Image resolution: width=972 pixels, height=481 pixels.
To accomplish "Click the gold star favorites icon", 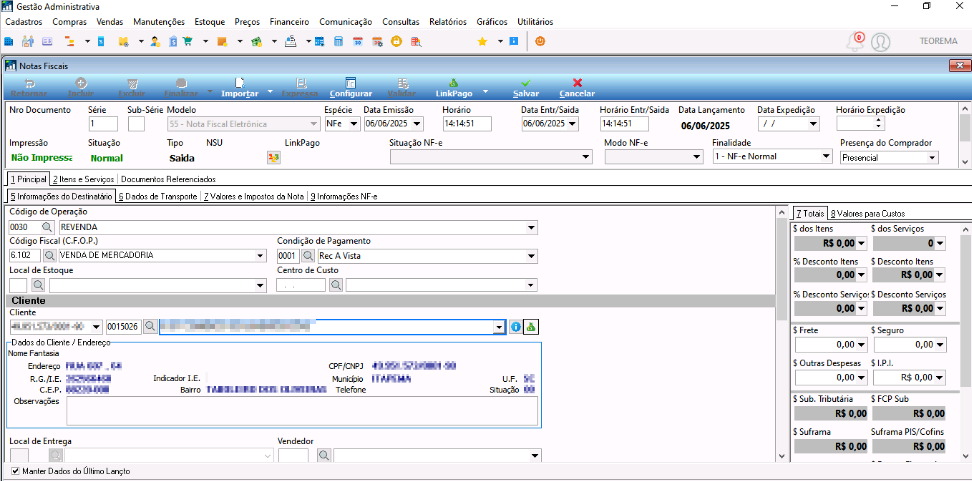I will [x=482, y=42].
